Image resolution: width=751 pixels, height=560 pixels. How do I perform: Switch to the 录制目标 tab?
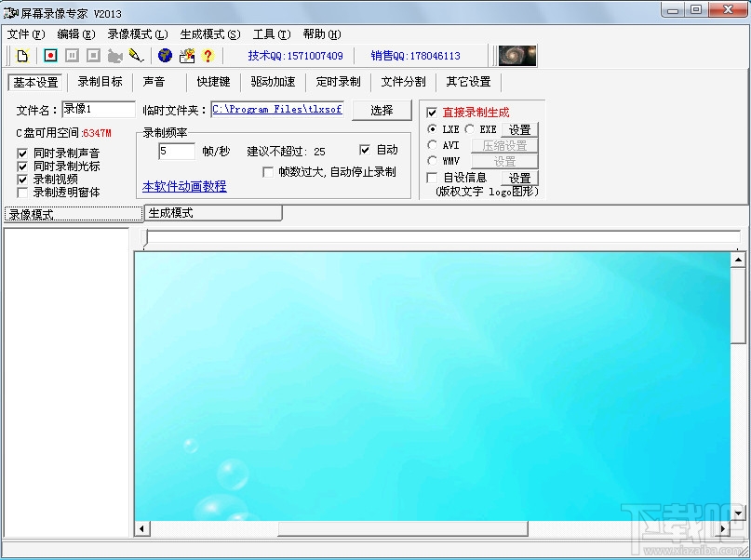101,82
